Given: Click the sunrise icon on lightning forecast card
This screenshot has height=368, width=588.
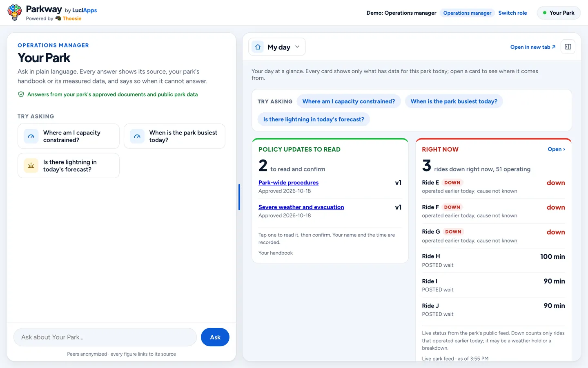Looking at the screenshot, I should click(x=31, y=166).
